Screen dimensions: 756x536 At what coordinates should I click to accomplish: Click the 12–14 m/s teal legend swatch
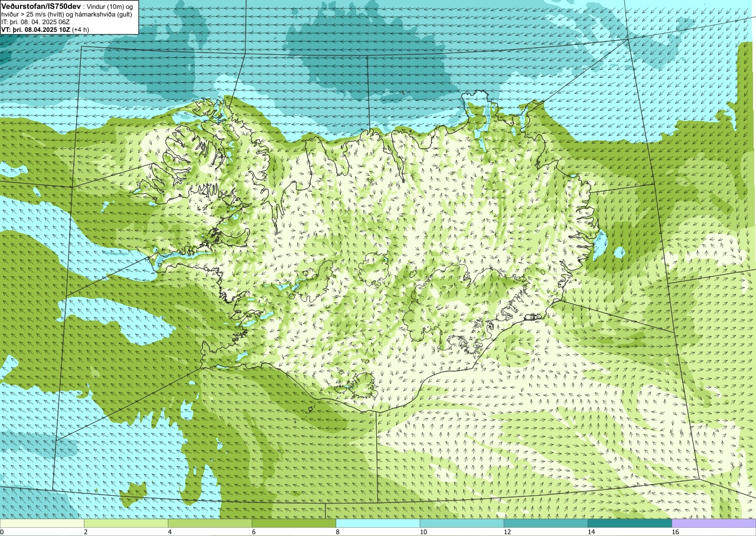tap(546, 523)
